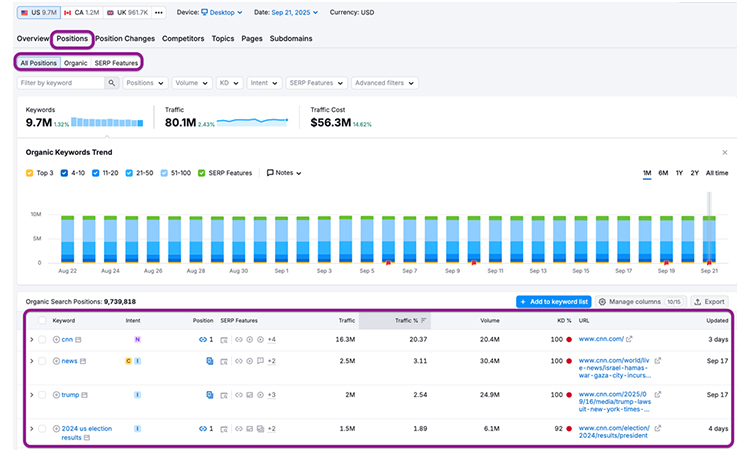Click the SERP snapshot icon next to cnn

(x=78, y=340)
